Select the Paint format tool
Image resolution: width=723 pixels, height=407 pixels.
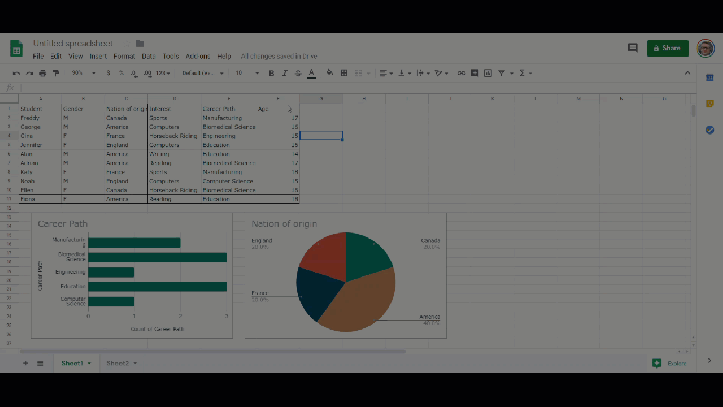click(55, 73)
